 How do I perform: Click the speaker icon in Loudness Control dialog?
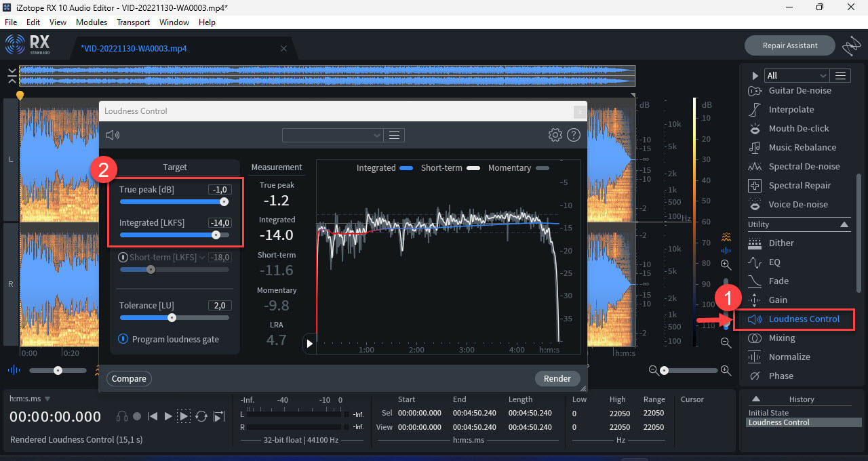[113, 135]
